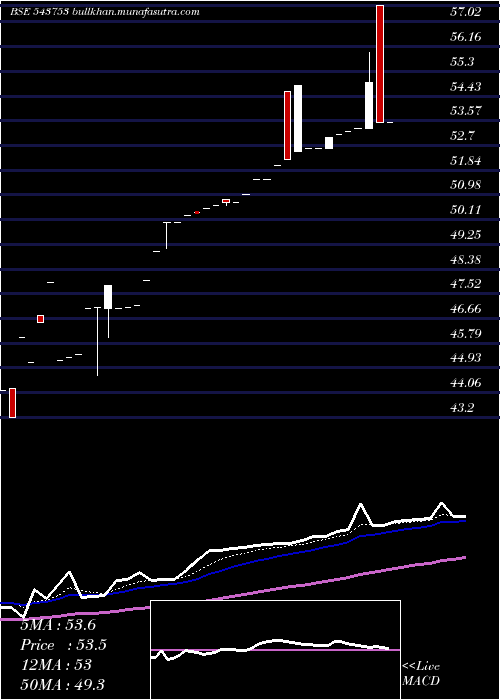The image size is (500, 700).
Task: Select the 56.16 price axis label
Action: coord(466,37)
